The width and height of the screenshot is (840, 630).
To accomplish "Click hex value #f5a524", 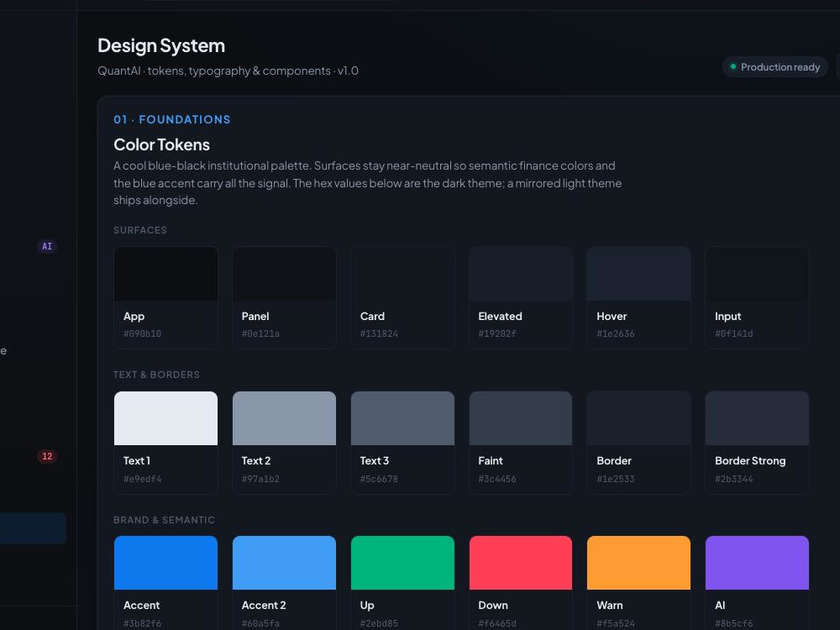I will click(616, 623).
